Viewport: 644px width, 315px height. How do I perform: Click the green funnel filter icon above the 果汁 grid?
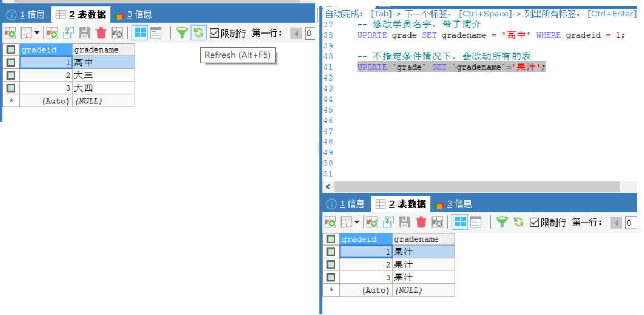click(x=501, y=222)
